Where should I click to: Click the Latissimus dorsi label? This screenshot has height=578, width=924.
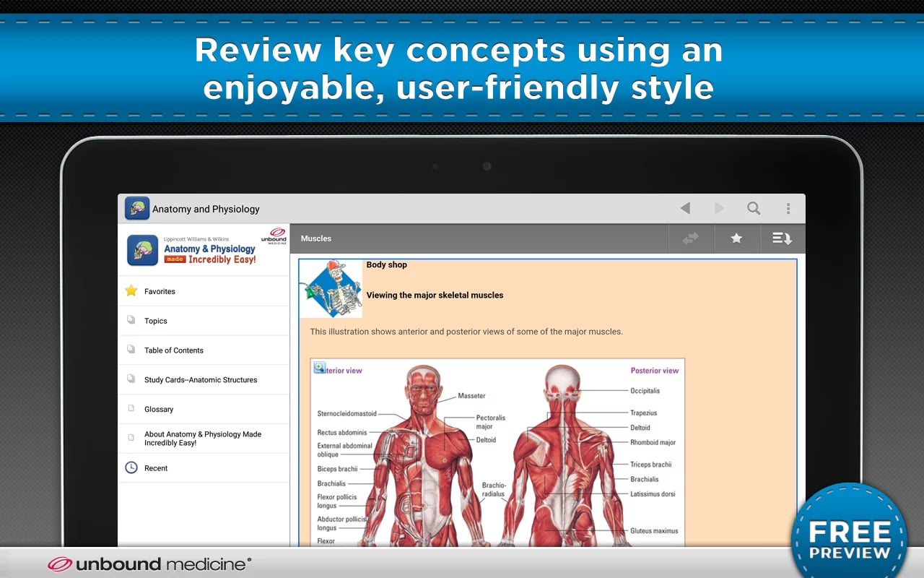click(x=653, y=494)
